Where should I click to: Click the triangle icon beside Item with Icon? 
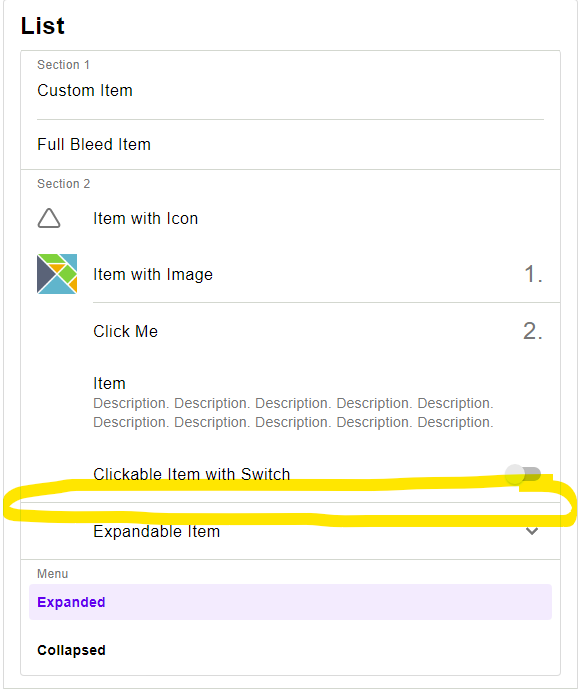[x=49, y=218]
